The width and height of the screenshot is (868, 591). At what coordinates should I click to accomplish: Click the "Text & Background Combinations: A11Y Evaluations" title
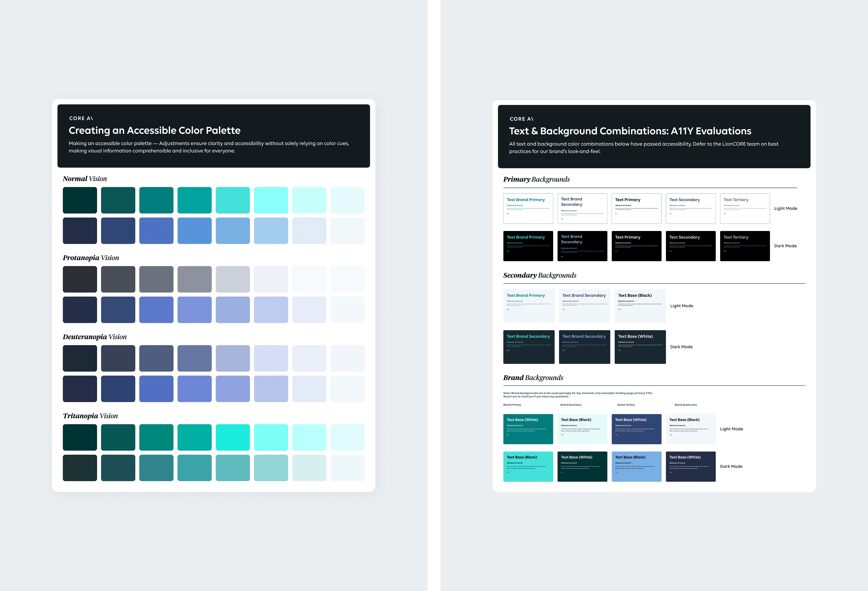[630, 131]
